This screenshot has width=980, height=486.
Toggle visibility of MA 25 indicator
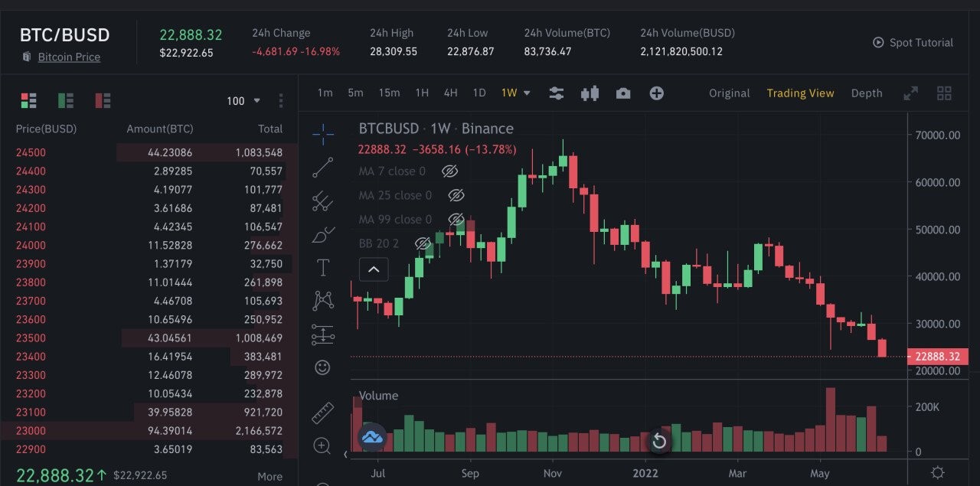point(456,195)
